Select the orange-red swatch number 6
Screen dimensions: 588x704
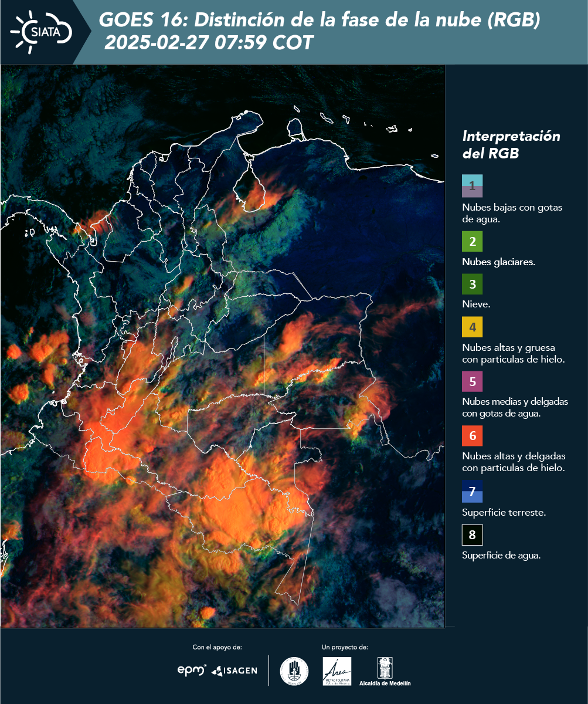click(x=472, y=436)
